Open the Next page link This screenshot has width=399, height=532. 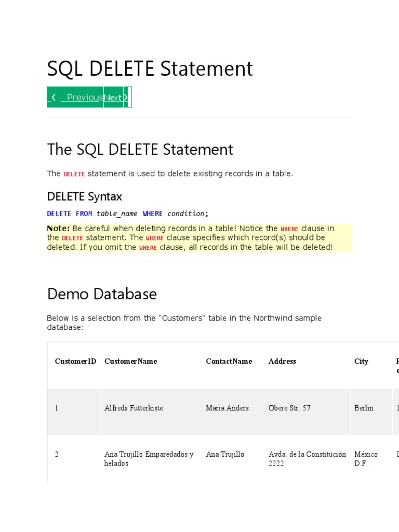point(113,97)
